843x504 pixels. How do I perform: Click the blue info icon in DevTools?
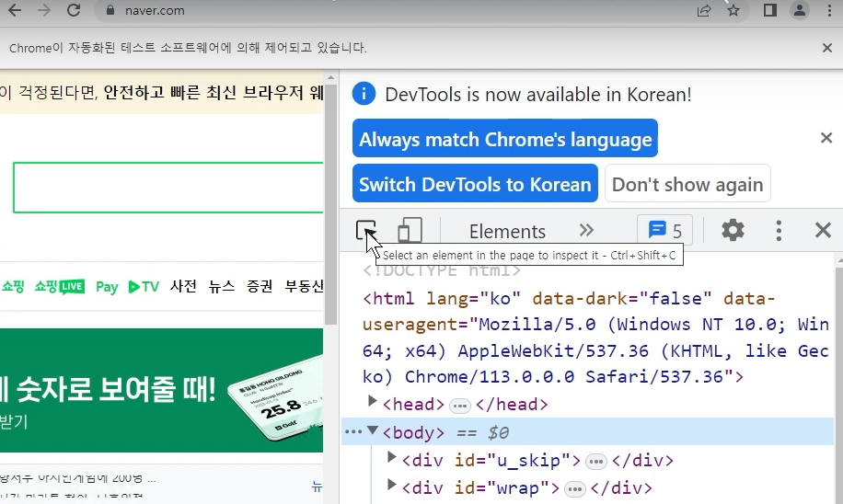pyautogui.click(x=364, y=94)
